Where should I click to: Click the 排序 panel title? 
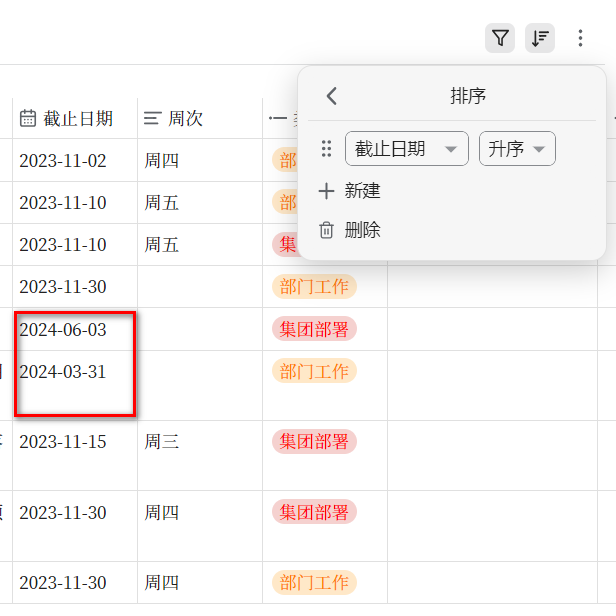coord(468,96)
